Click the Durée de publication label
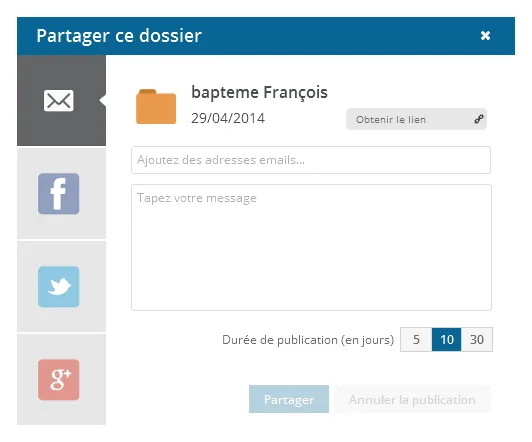The height and width of the screenshot is (442, 532). [308, 340]
